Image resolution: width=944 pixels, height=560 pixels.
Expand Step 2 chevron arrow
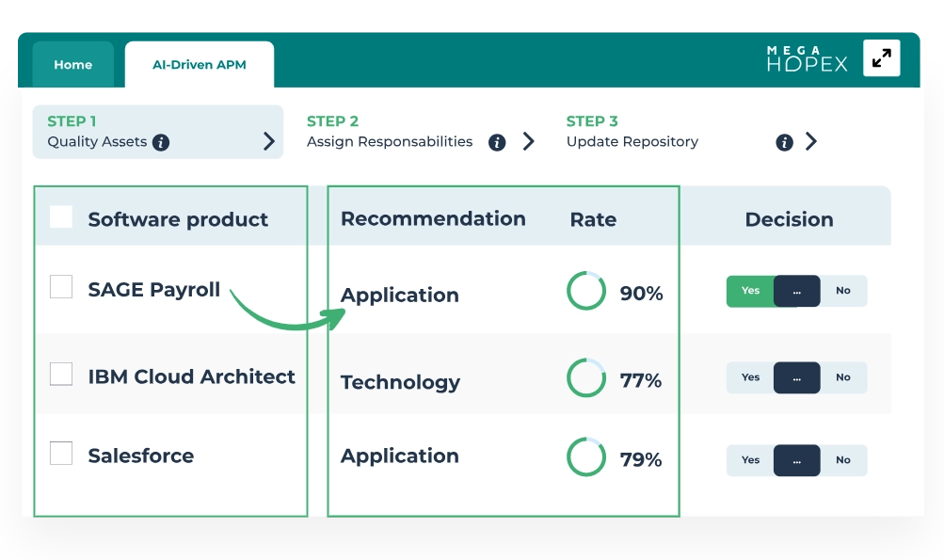click(x=529, y=141)
